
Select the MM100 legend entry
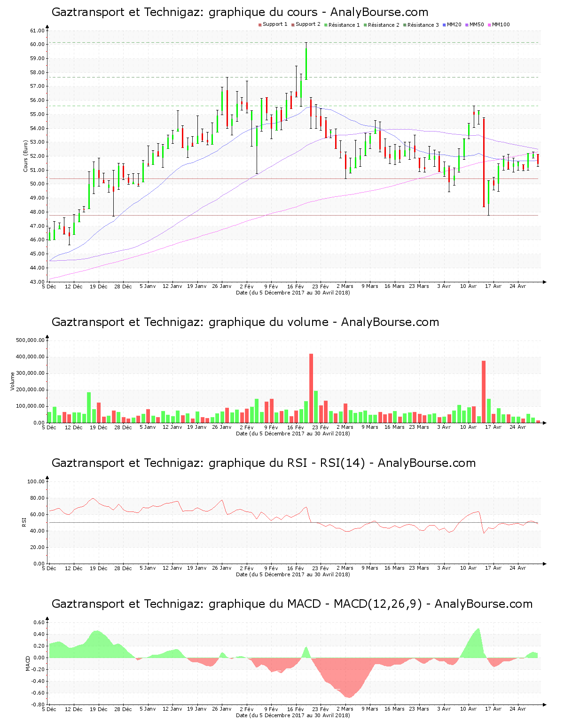(499, 25)
